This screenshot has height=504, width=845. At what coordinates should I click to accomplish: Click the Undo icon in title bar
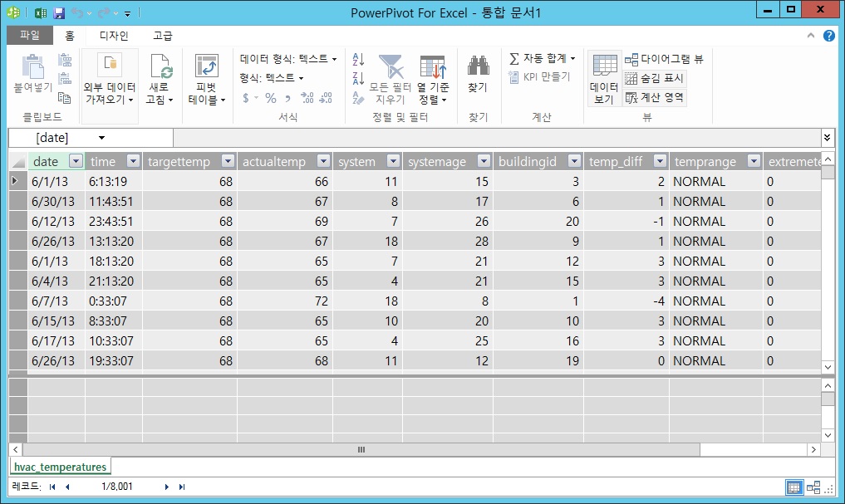77,12
